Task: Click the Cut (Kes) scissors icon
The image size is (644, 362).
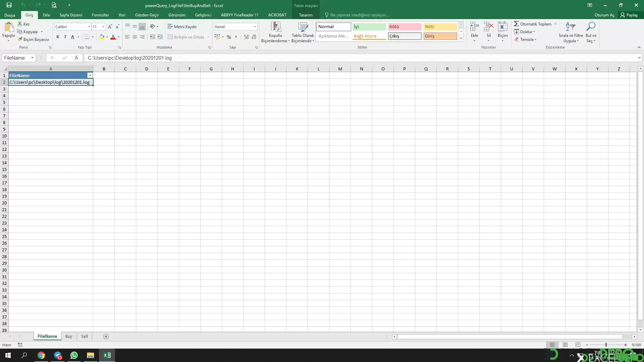Action: pos(20,24)
